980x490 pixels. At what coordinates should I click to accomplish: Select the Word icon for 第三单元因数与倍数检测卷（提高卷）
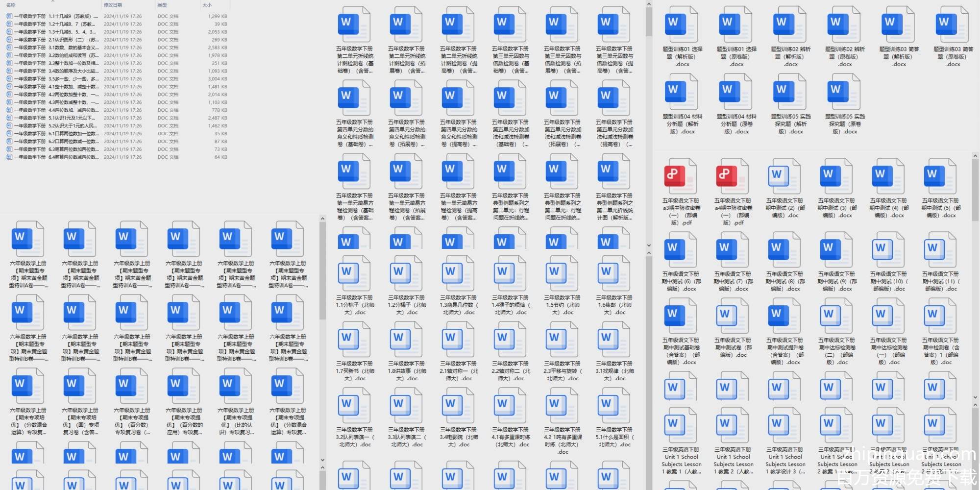click(614, 24)
